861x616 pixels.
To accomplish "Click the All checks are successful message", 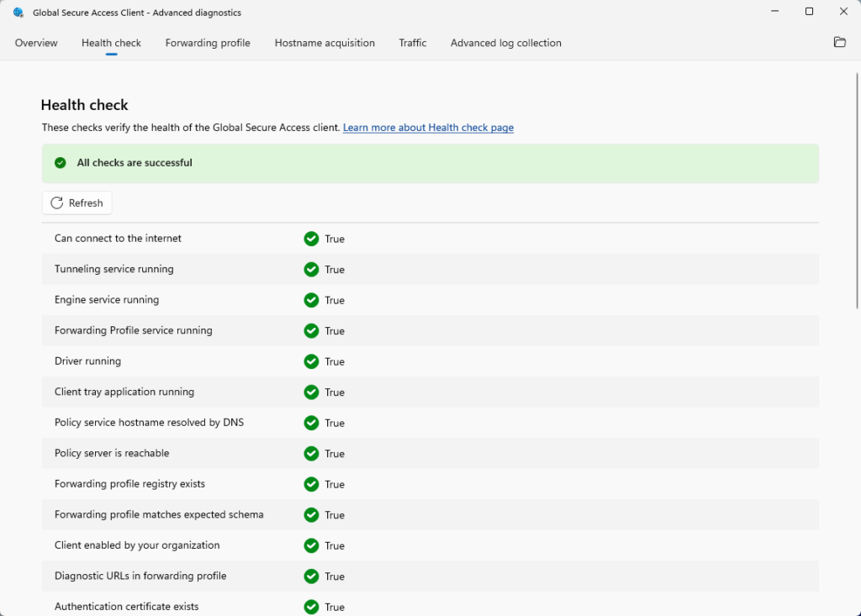I will click(135, 162).
